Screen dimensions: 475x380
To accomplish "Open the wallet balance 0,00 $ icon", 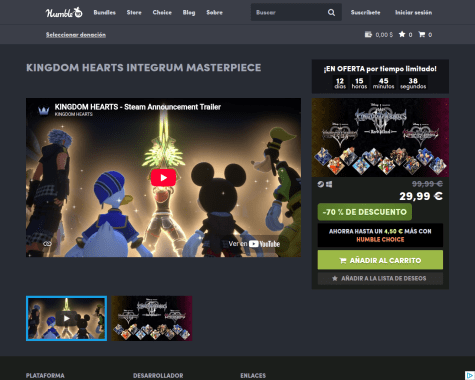I will pyautogui.click(x=368, y=34).
